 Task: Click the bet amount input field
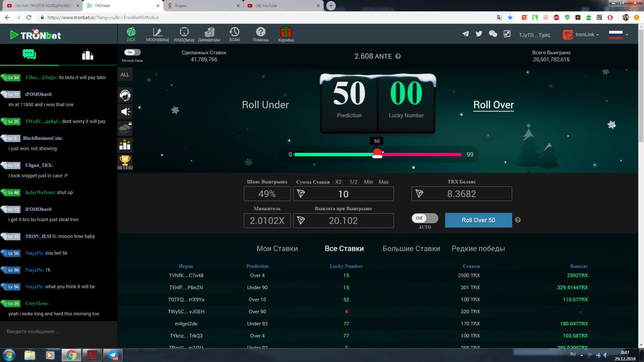[x=344, y=194]
